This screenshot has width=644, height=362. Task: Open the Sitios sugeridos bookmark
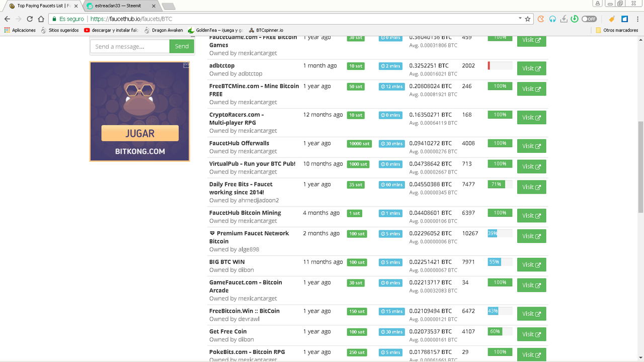click(x=60, y=30)
